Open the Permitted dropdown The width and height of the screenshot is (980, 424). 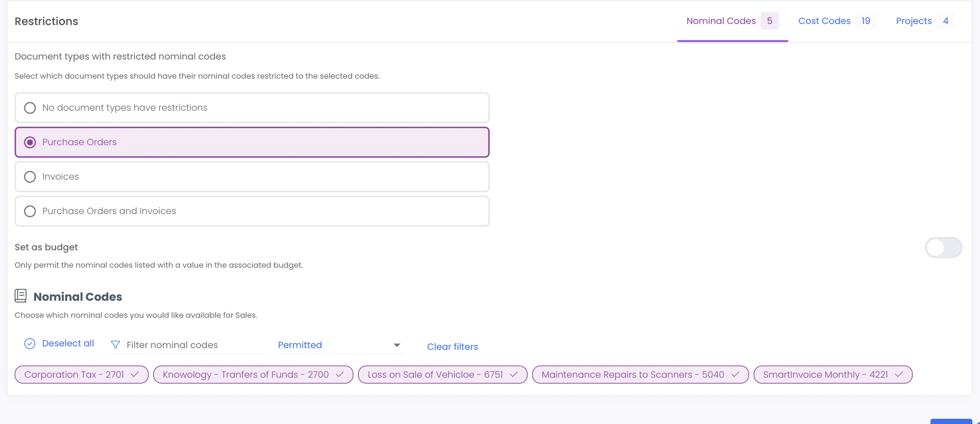(340, 345)
